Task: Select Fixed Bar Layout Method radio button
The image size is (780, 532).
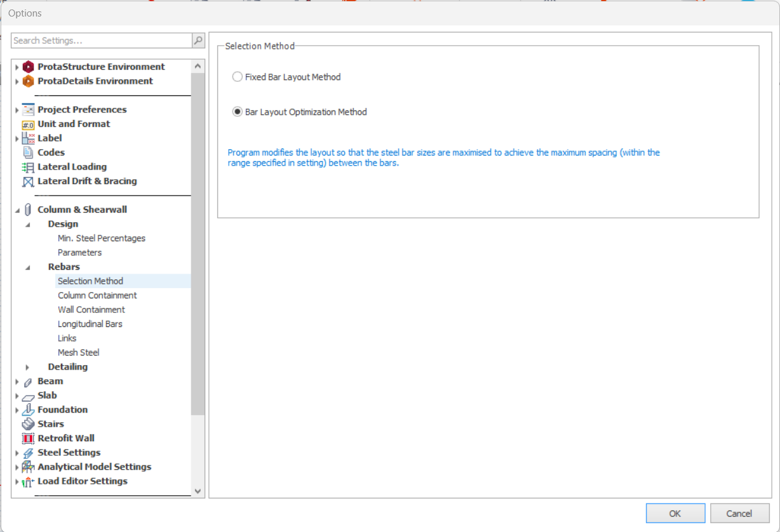Action: (x=238, y=77)
